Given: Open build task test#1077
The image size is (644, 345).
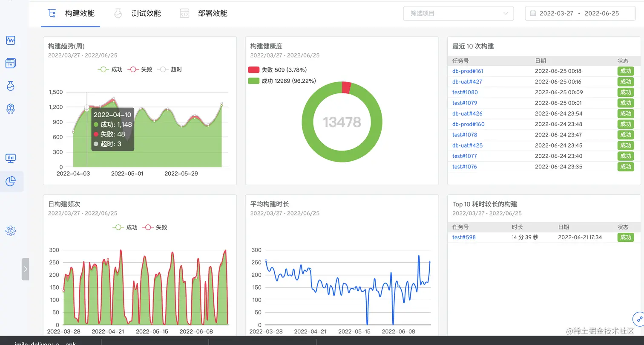Looking at the screenshot, I should click(x=465, y=156).
